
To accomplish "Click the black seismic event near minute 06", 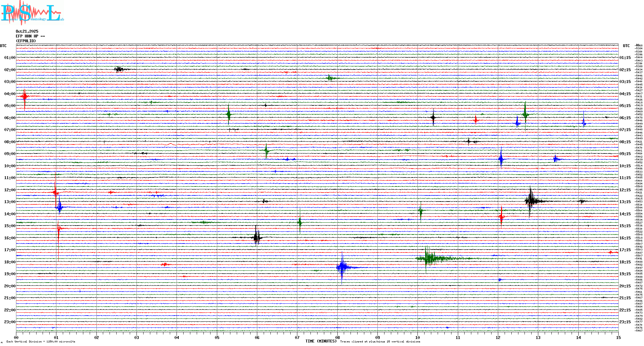I will point(257,237).
